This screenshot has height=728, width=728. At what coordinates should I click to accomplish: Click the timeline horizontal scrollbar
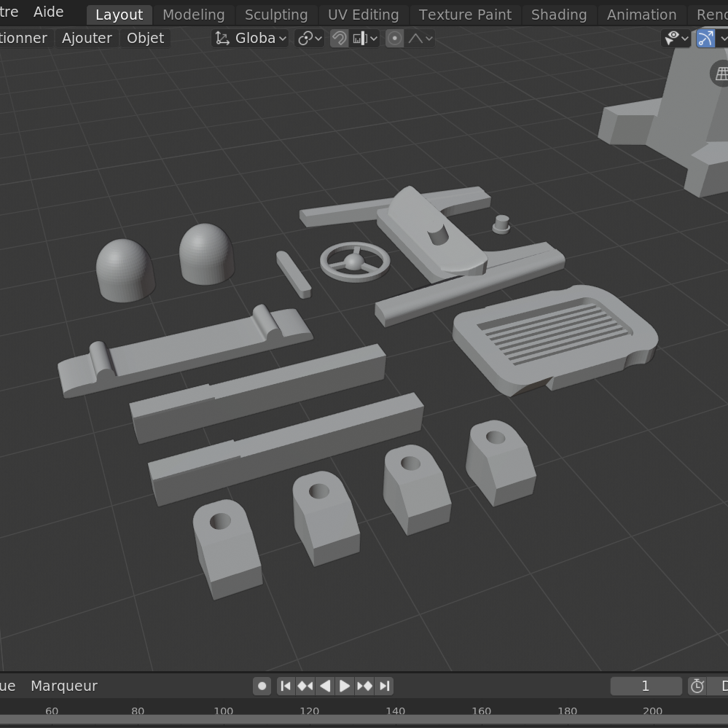coord(364,721)
